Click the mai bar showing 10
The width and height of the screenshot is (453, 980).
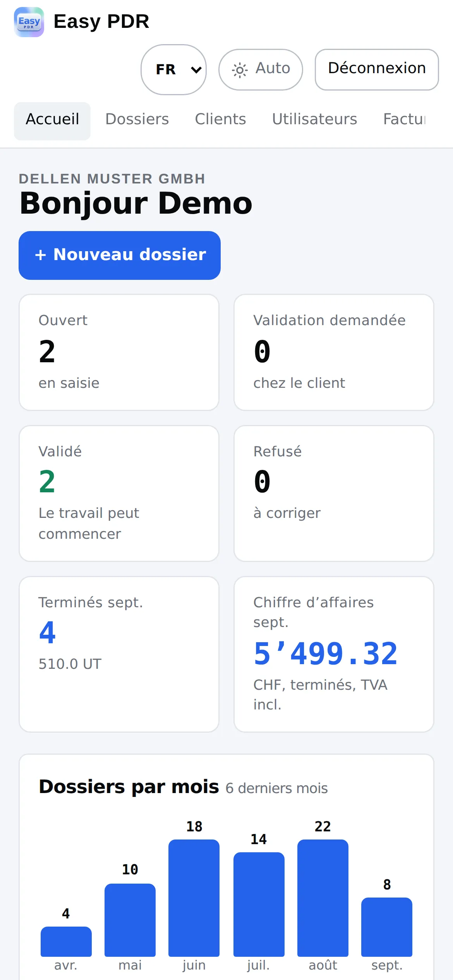coord(130,920)
